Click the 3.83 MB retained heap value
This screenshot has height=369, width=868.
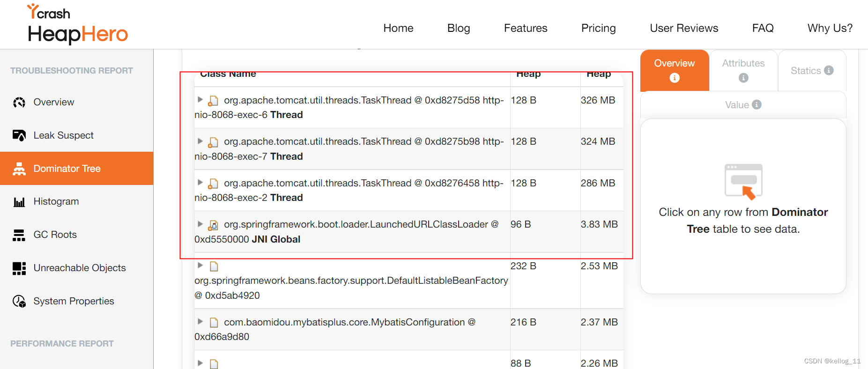point(599,224)
